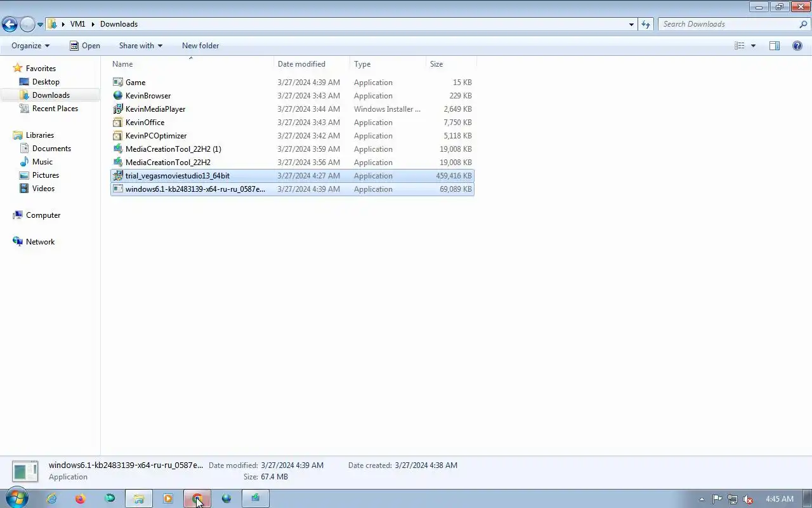Click the Back navigation arrow
The width and height of the screenshot is (812, 508).
pyautogui.click(x=10, y=24)
